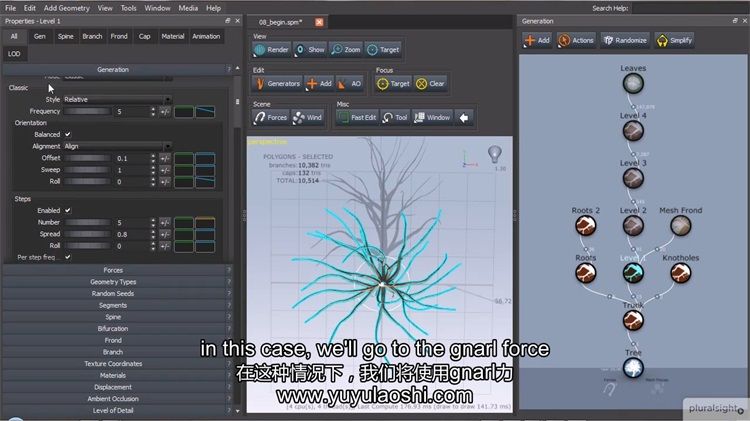Click the Zoom view tool
Viewport: 750px width, 421px height.
point(346,50)
